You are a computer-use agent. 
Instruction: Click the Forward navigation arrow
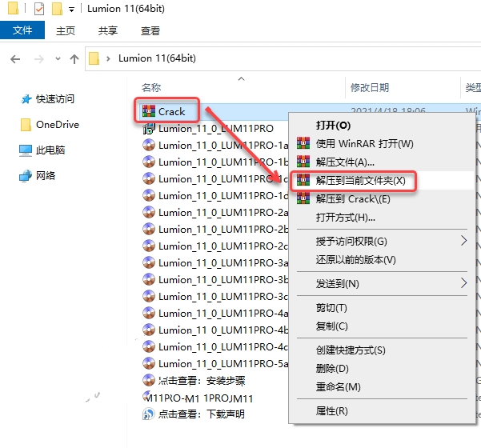pos(39,59)
